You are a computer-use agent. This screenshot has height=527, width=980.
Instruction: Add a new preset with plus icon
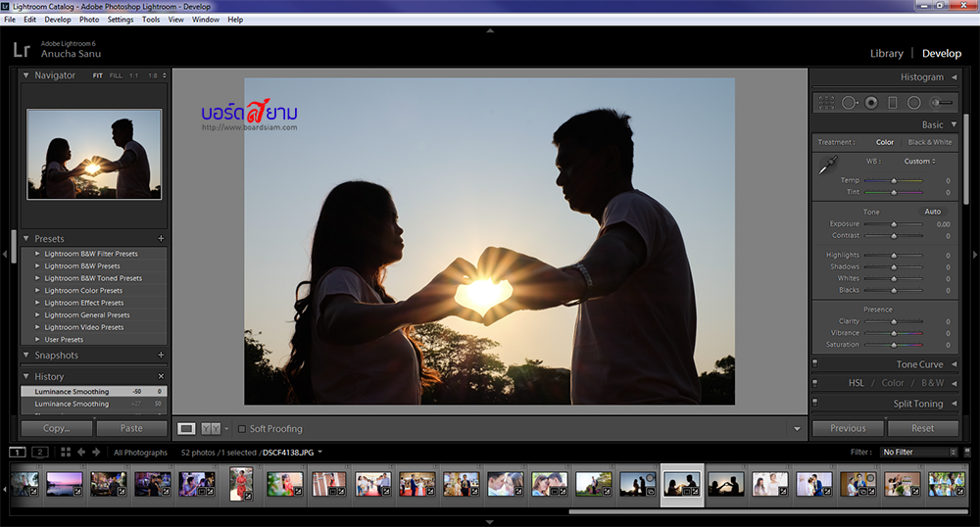(x=161, y=239)
